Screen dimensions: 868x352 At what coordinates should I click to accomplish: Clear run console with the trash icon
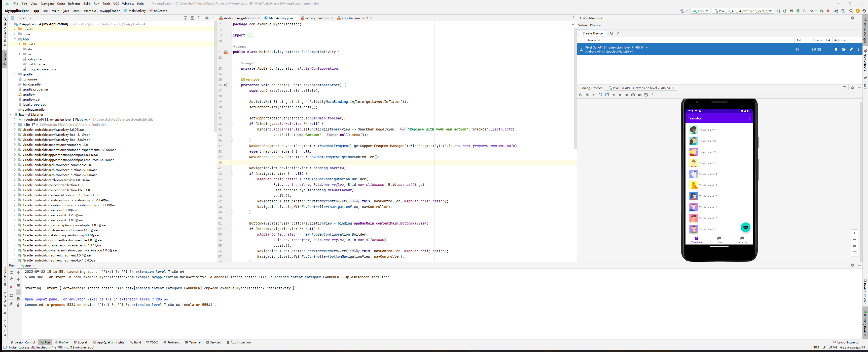(x=19, y=305)
